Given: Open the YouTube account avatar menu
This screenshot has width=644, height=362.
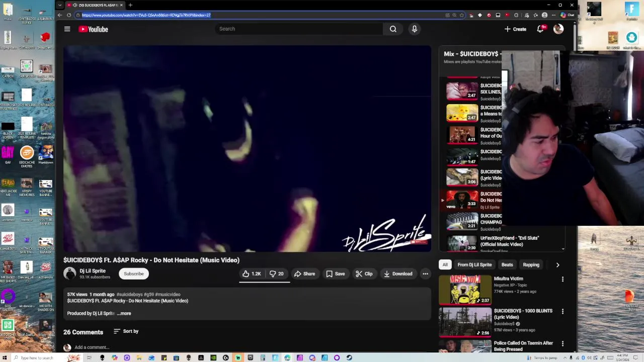Looking at the screenshot, I should coord(558,29).
